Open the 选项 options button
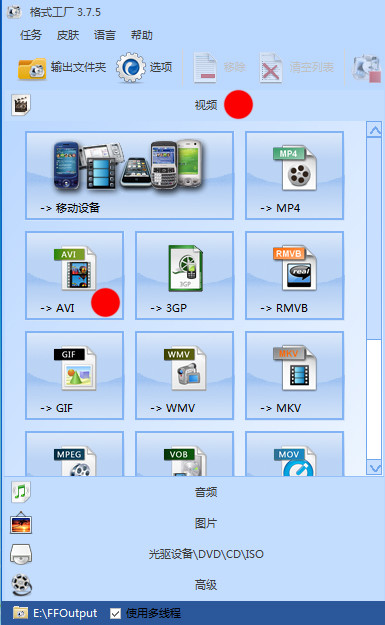The image size is (385, 625). point(144,67)
